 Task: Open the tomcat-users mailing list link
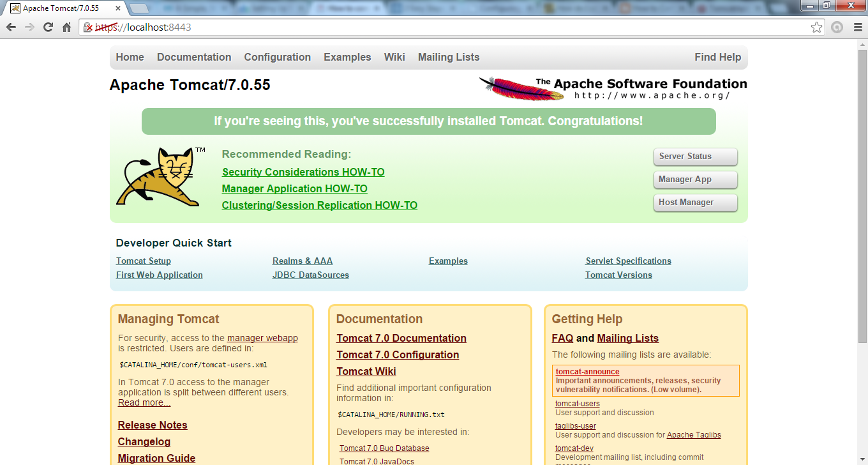[x=578, y=404]
